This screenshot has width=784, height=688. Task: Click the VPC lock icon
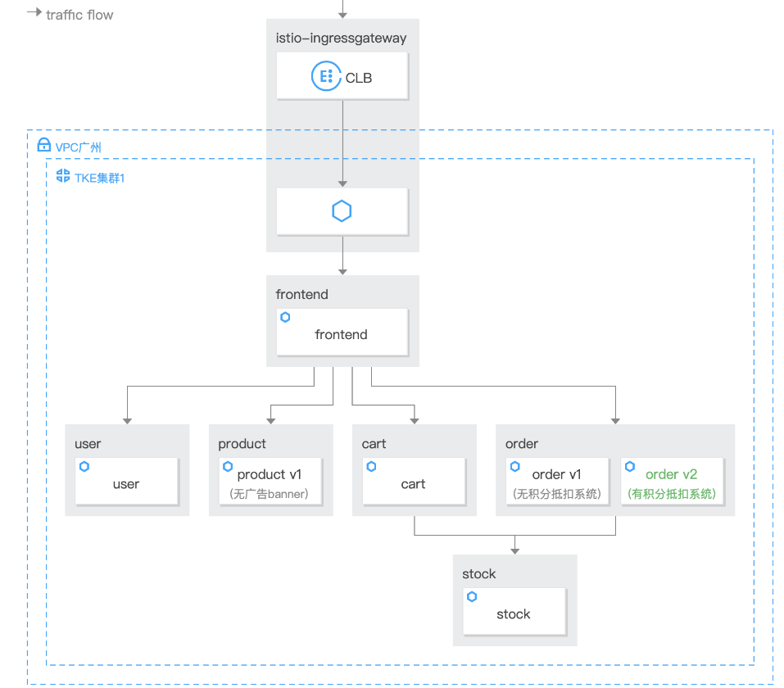click(44, 146)
